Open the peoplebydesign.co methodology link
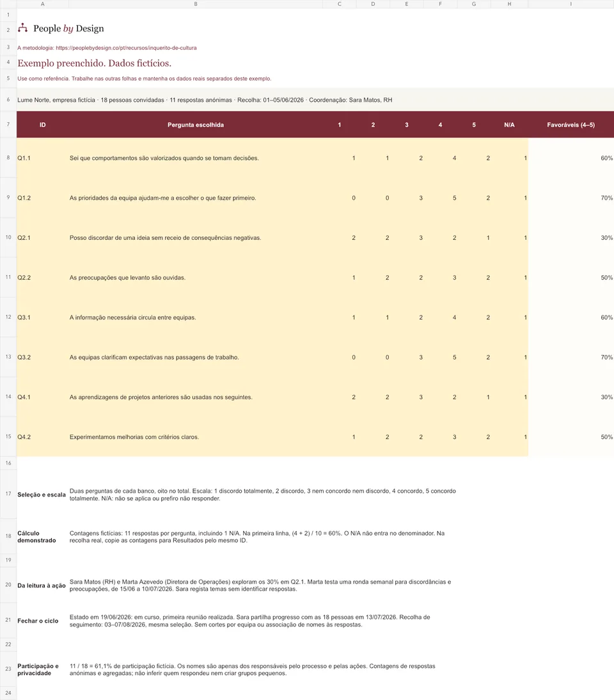This screenshot has height=700, width=614. click(x=126, y=48)
